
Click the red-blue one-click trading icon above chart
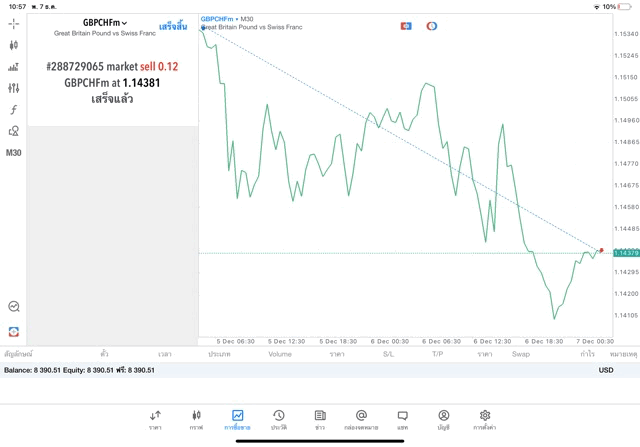click(406, 26)
